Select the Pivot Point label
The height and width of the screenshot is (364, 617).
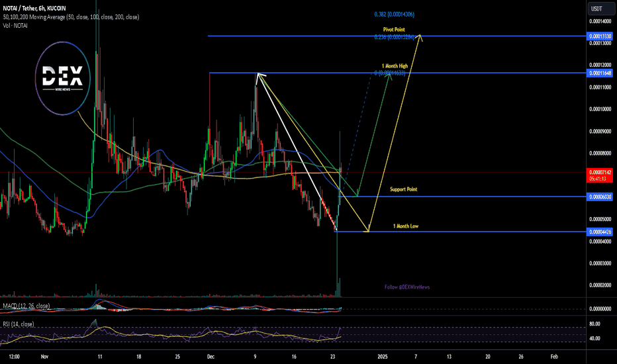coord(394,30)
